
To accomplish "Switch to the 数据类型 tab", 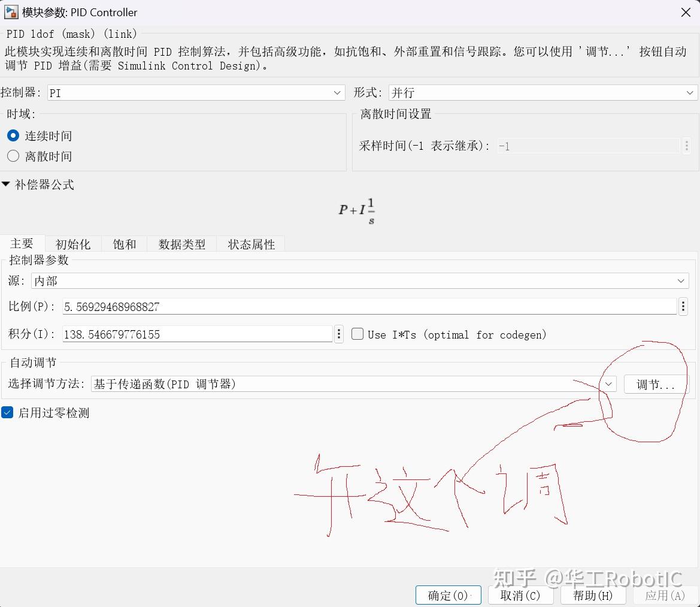I will [181, 244].
